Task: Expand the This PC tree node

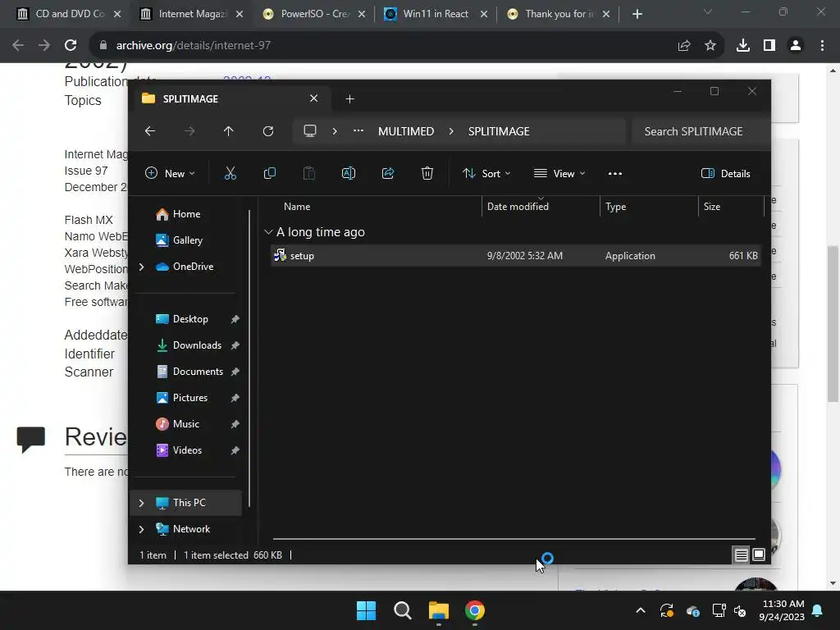Action: [x=141, y=503]
